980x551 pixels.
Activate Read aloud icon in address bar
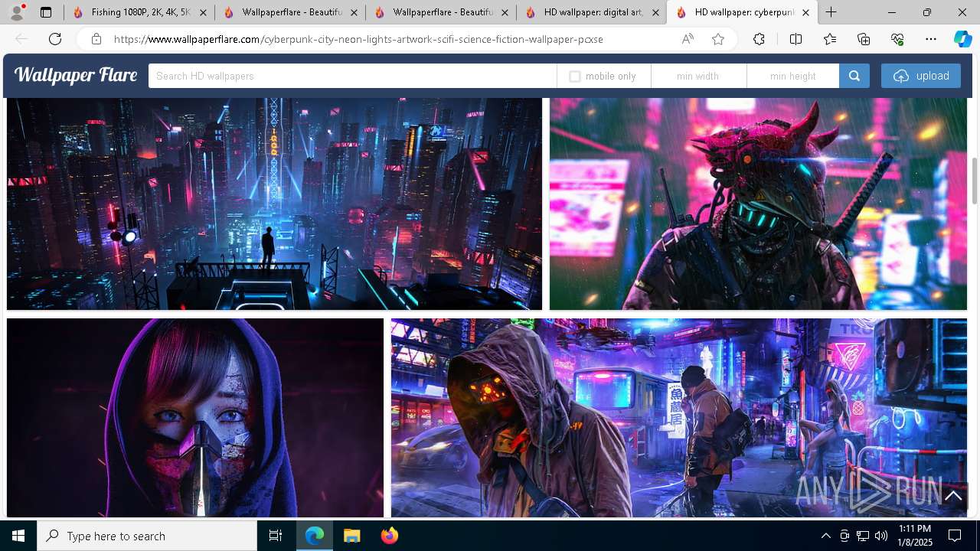(688, 39)
